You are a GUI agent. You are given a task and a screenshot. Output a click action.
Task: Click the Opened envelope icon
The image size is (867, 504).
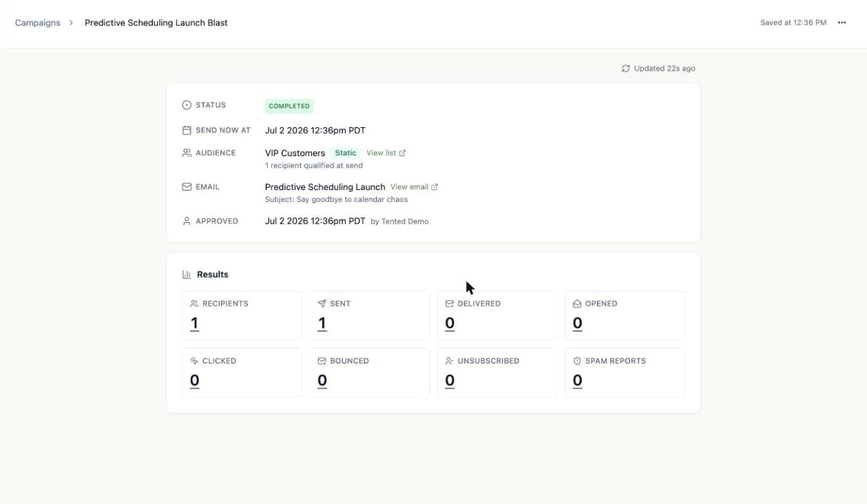[577, 303]
